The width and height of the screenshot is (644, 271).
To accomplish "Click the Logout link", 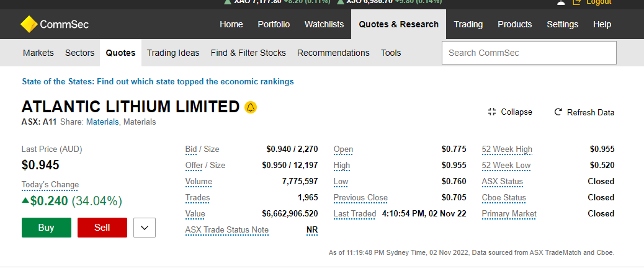I will 599,2.
